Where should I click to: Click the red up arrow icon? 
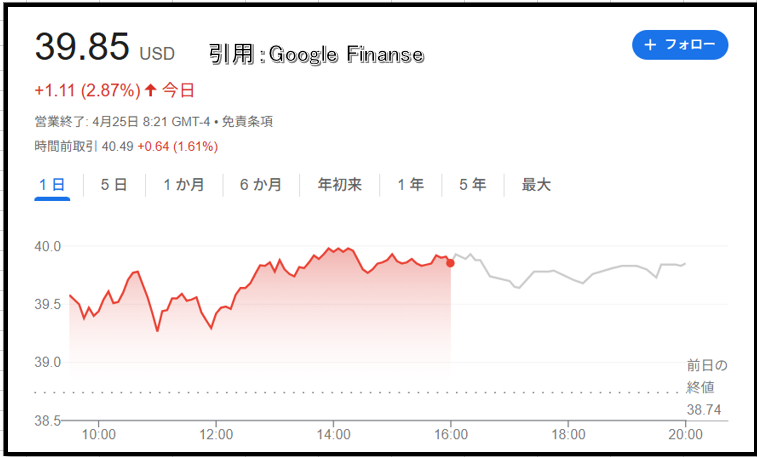[151, 90]
